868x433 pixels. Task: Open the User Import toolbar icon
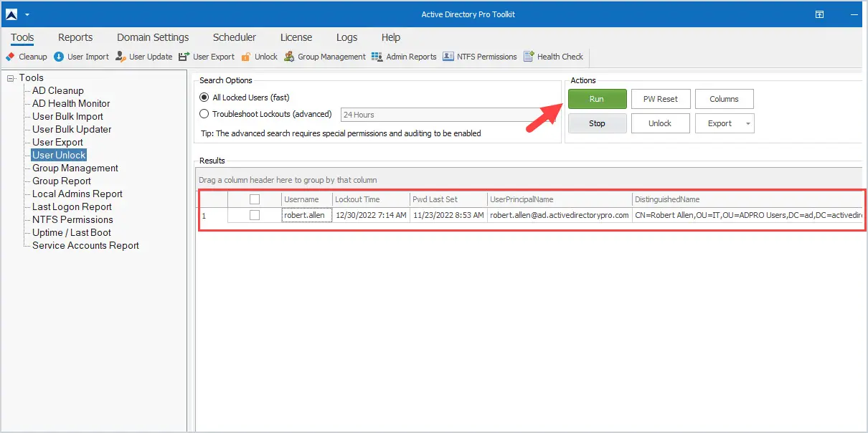pos(59,57)
